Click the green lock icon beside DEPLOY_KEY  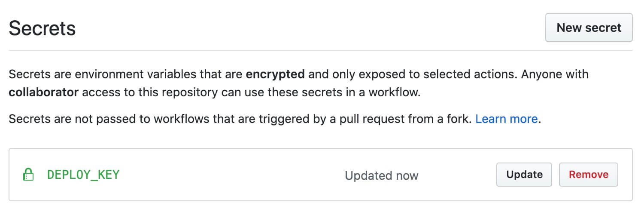[x=28, y=175]
